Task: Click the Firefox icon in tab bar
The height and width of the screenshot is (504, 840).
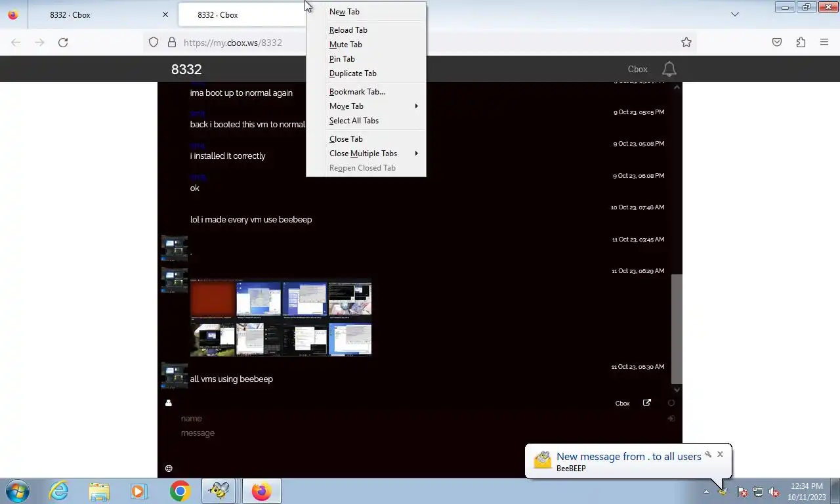Action: point(13,14)
